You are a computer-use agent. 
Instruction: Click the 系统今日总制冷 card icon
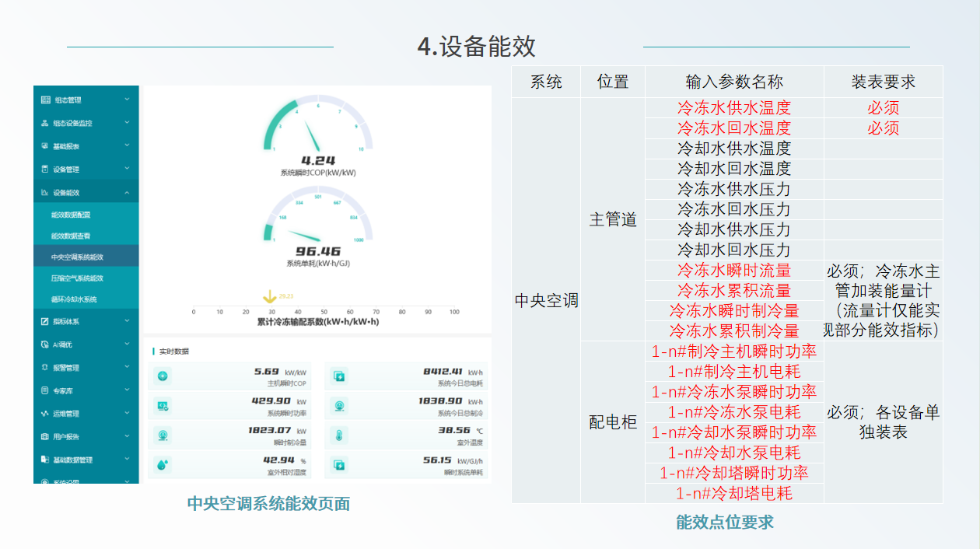(x=339, y=406)
